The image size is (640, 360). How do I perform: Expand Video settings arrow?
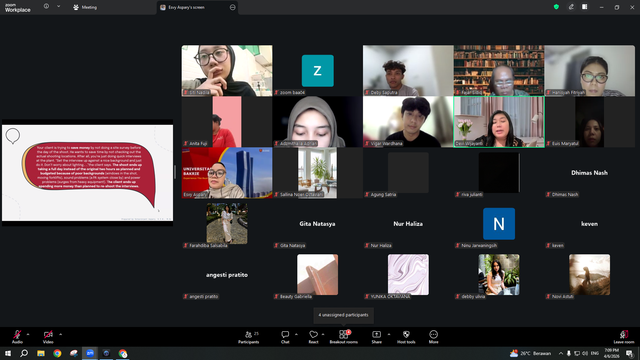tap(60, 334)
